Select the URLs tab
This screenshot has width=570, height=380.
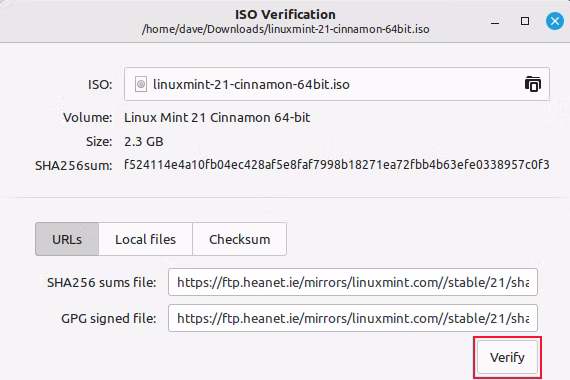coord(67,239)
